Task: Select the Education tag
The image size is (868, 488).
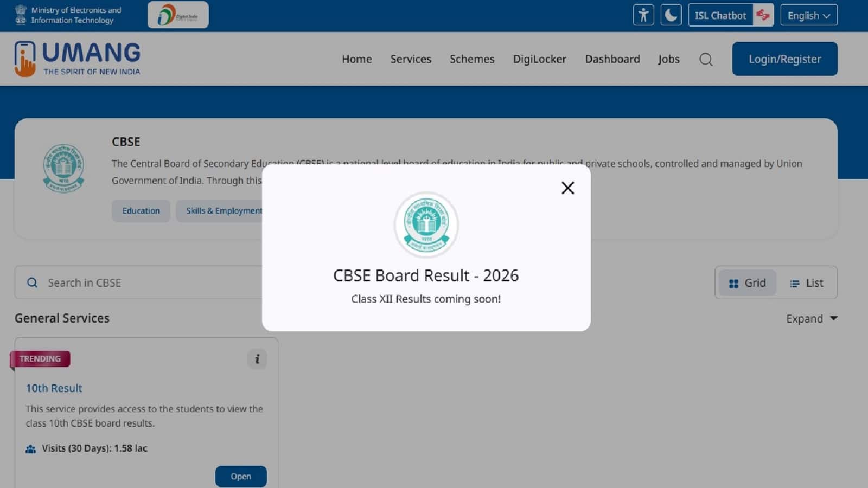Action: (141, 211)
